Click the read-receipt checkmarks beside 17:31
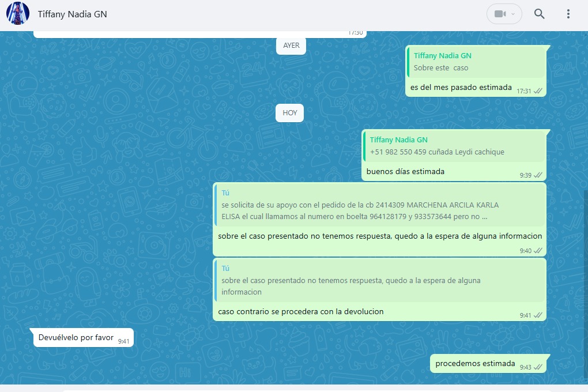588x392 pixels. pyautogui.click(x=538, y=91)
